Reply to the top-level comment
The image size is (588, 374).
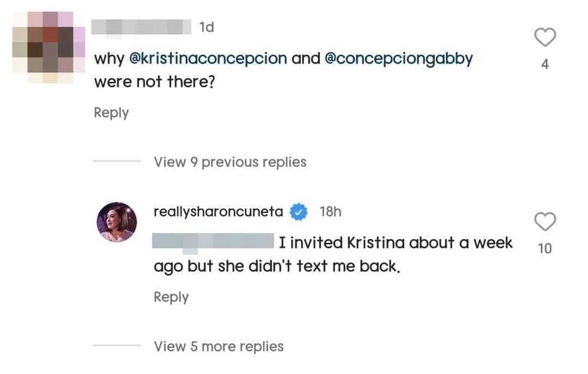pos(111,113)
